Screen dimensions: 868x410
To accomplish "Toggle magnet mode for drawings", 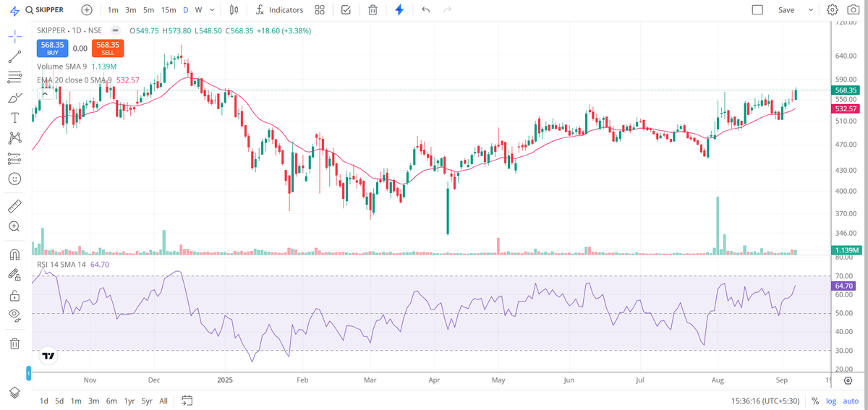I will (x=14, y=255).
